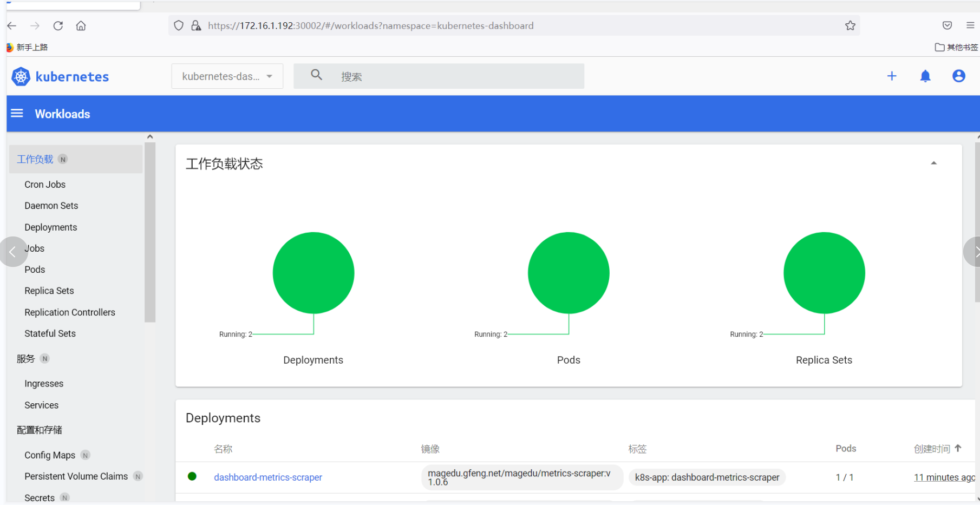Click the 标签 column header
This screenshot has height=505, width=980.
pos(638,449)
